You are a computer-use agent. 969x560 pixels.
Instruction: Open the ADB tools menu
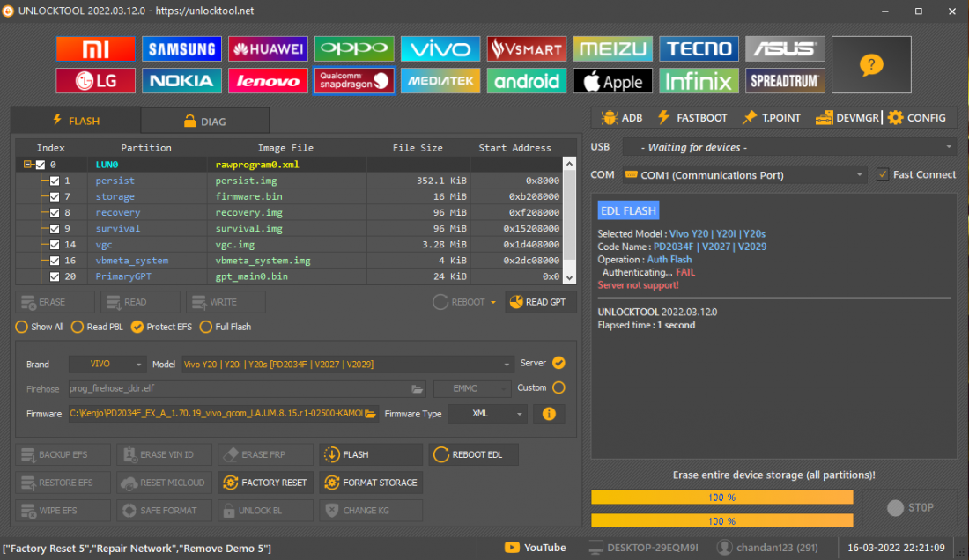click(621, 118)
